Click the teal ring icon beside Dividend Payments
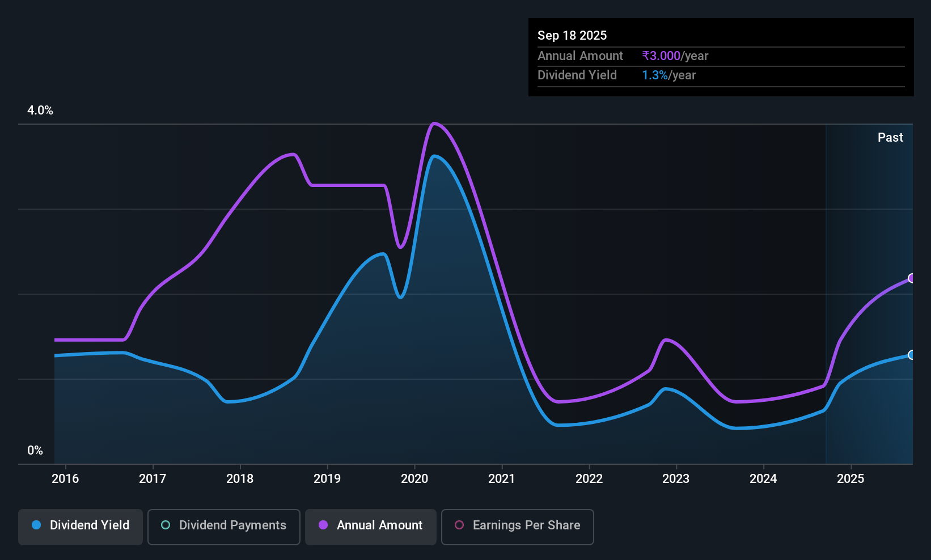Image resolution: width=931 pixels, height=560 pixels. [x=166, y=525]
